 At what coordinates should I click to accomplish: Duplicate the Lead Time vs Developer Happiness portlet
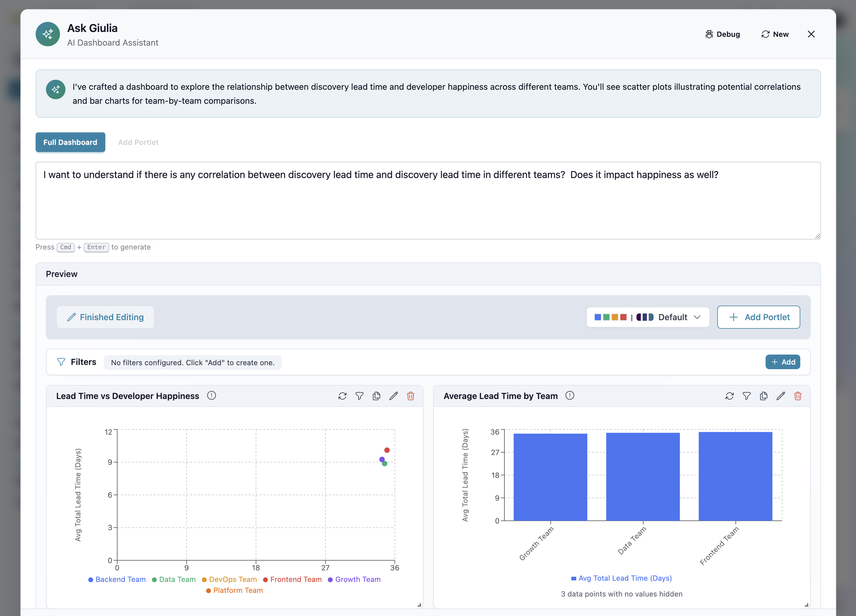point(376,396)
